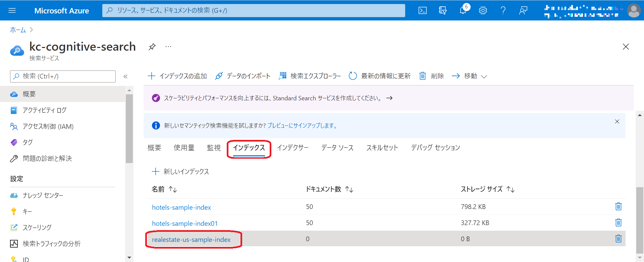Open the directory and subscription filter icon

coord(443,10)
